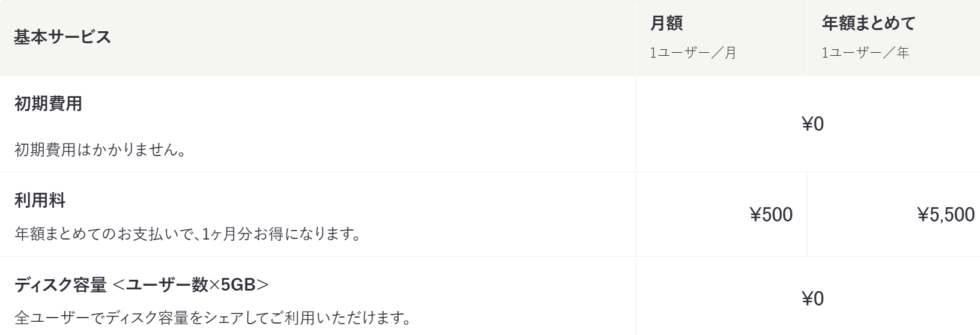This screenshot has height=335, width=980.
Task: Click 全ユーザーで at the disk description start
Action: (57, 317)
